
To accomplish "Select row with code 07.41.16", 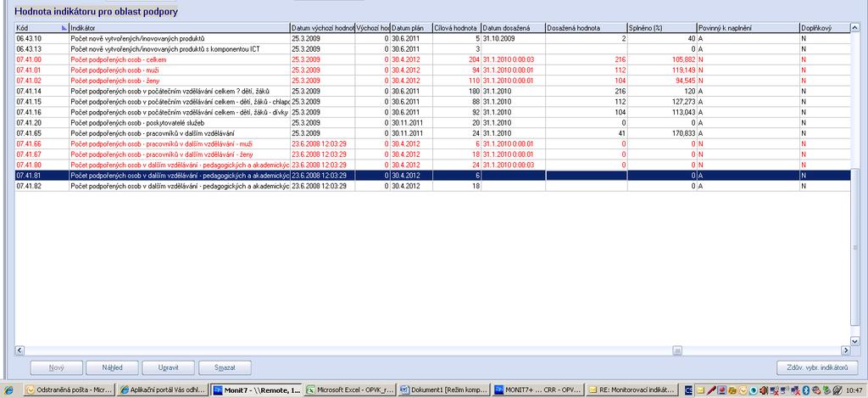I will coord(432,112).
